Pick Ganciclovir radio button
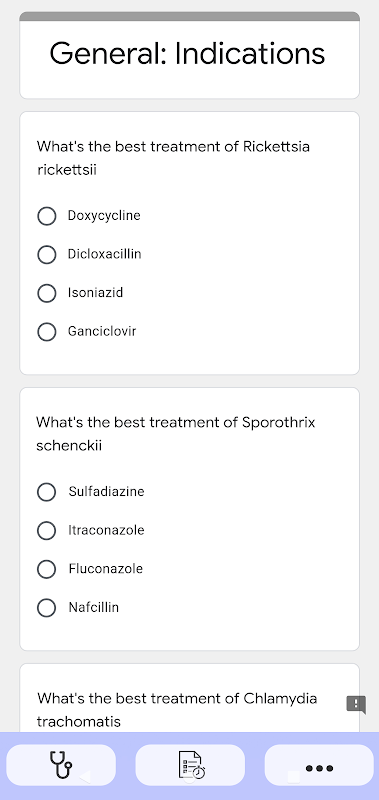The height and width of the screenshot is (800, 379). click(x=46, y=332)
